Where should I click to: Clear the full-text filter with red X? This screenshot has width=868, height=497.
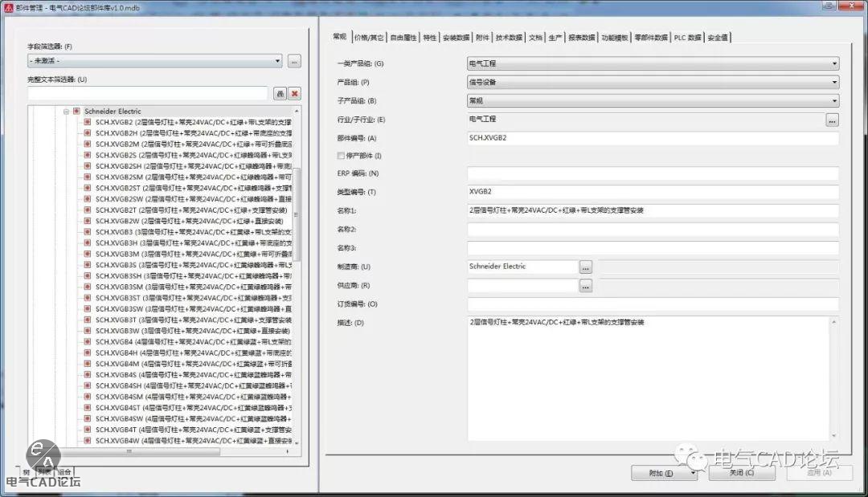click(x=295, y=94)
